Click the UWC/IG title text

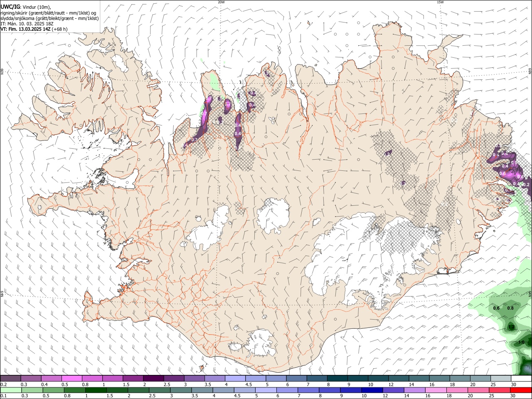pos(10,7)
